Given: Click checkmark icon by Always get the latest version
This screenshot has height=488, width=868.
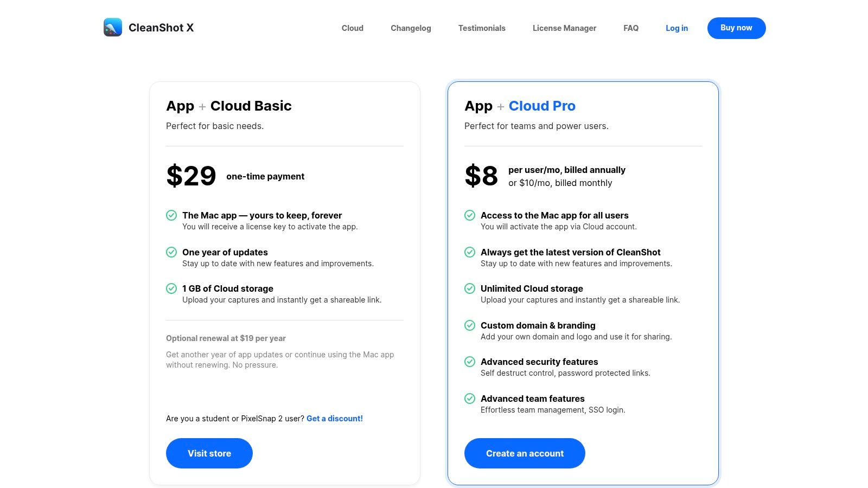Looking at the screenshot, I should 470,252.
